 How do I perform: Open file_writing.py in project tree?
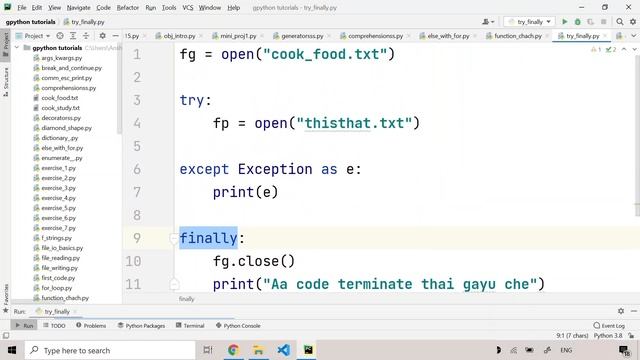[59, 268]
